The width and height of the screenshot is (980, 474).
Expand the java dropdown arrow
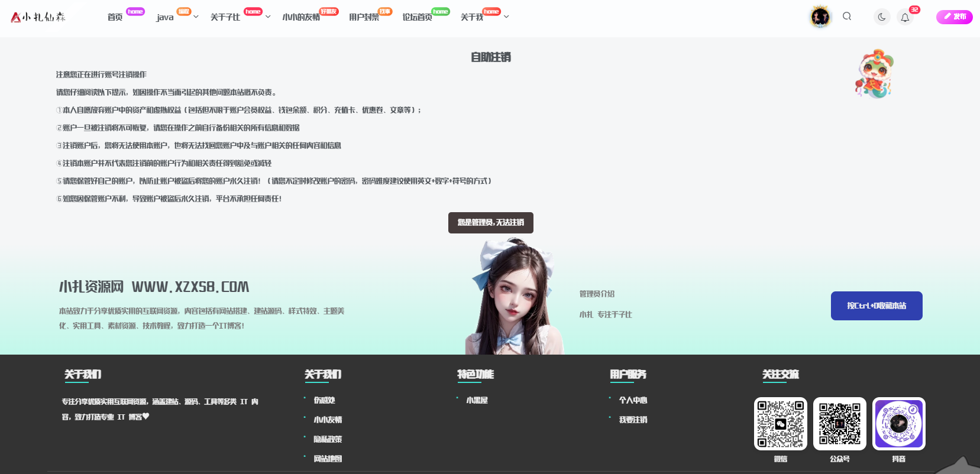(x=196, y=17)
